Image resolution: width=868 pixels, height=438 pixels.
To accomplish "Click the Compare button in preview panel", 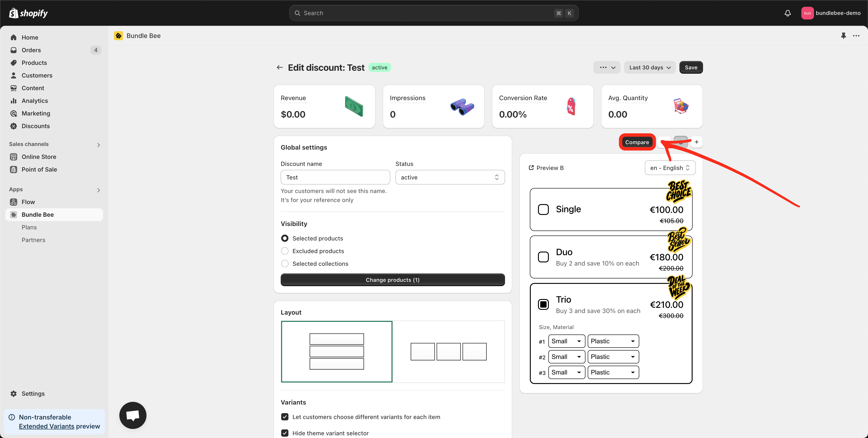I will pos(637,142).
